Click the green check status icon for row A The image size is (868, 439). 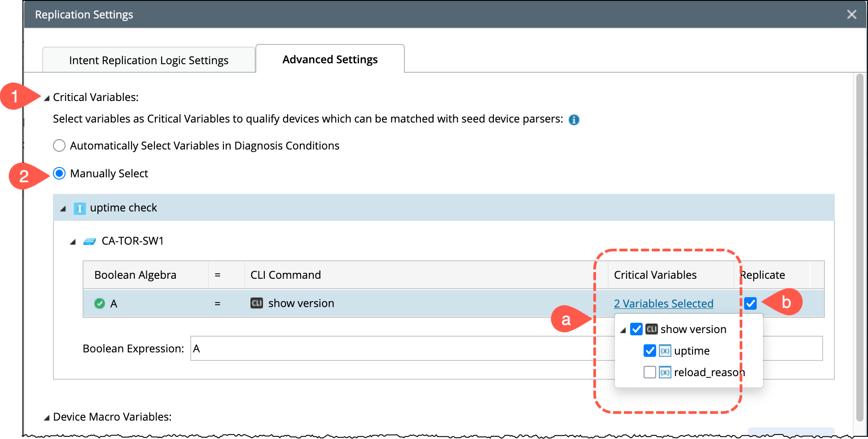(100, 304)
